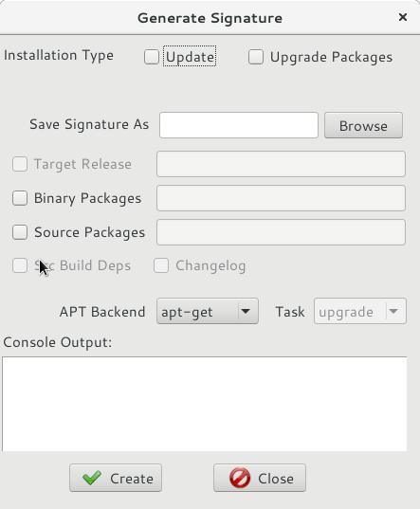Click inside the Console Output area
Viewport: 420px width, 509px height.
(x=205, y=404)
